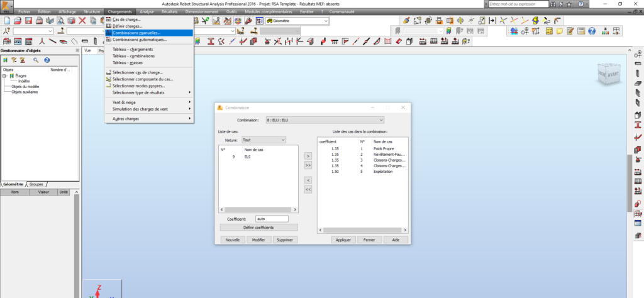The image size is (644, 298).
Task: Open the Nature dropdown set to Tout
Action: click(264, 140)
